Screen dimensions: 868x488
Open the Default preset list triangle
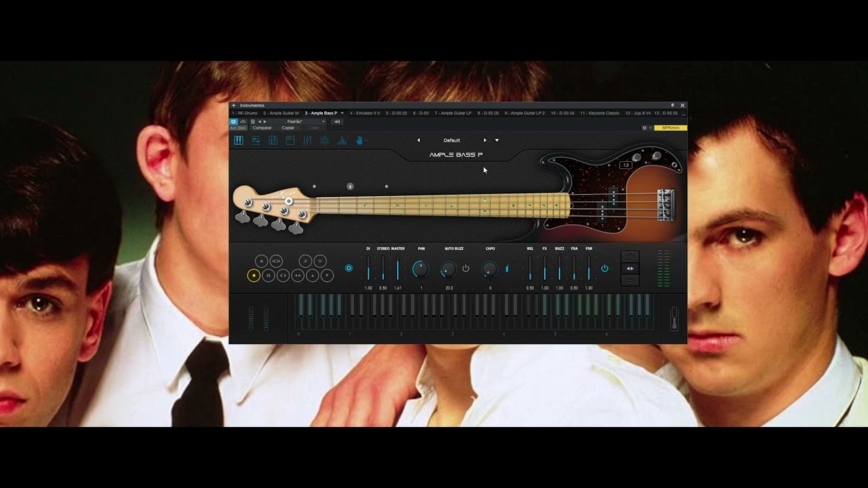(497, 140)
